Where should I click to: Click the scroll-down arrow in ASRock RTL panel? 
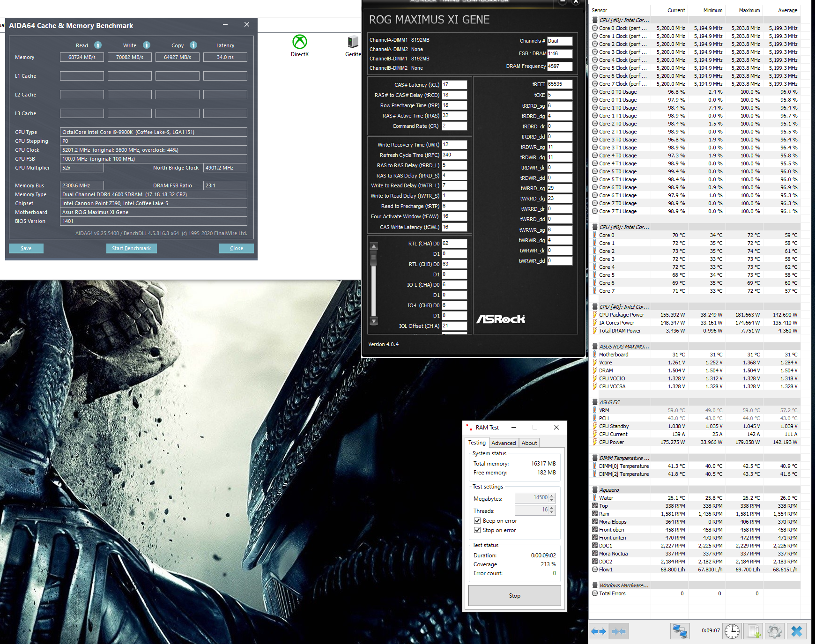tap(374, 321)
